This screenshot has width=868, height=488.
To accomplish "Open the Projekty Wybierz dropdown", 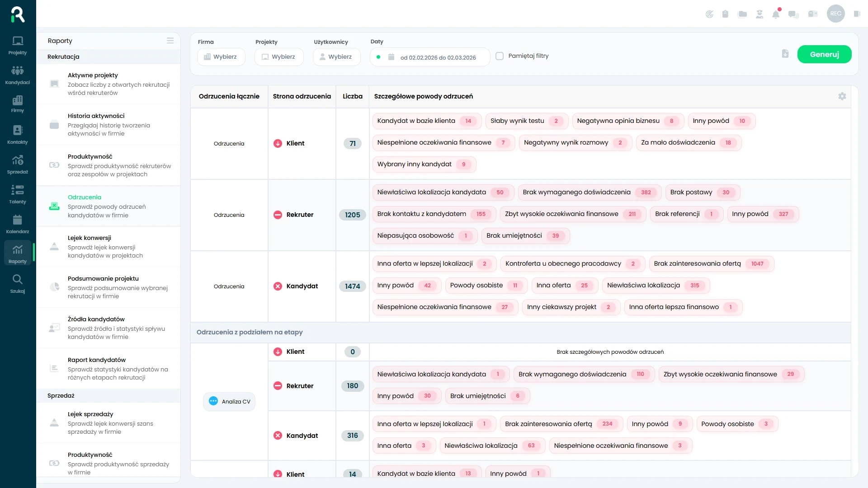I will (x=279, y=57).
